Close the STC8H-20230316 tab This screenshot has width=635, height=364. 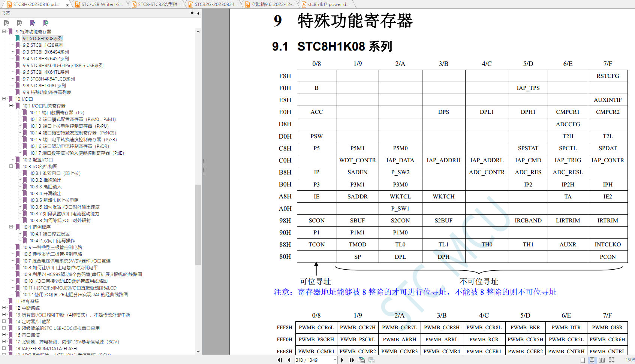pyautogui.click(x=67, y=5)
